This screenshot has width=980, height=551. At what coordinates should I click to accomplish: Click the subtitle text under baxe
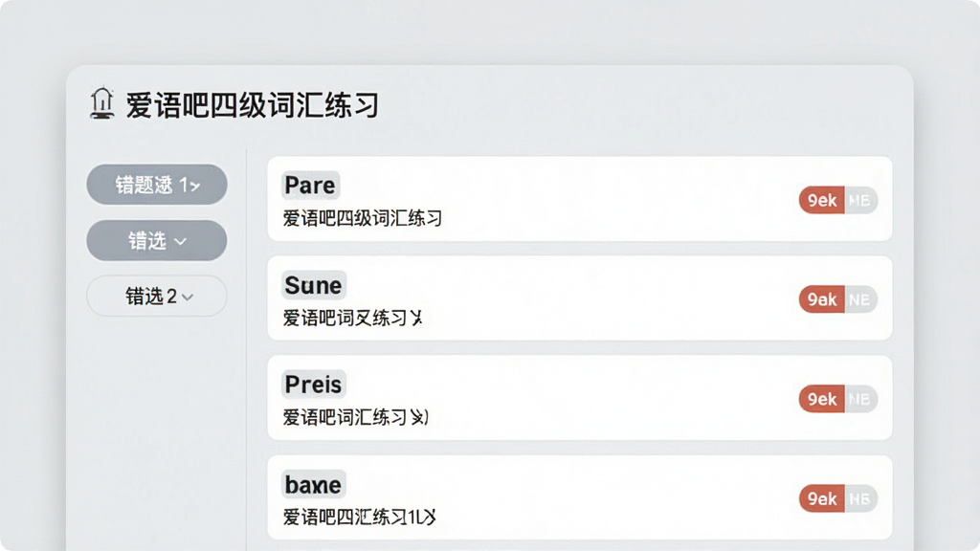pos(360,517)
